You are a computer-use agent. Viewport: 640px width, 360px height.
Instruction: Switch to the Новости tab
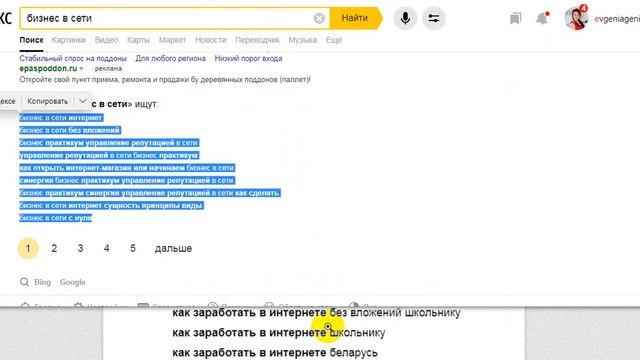point(211,40)
